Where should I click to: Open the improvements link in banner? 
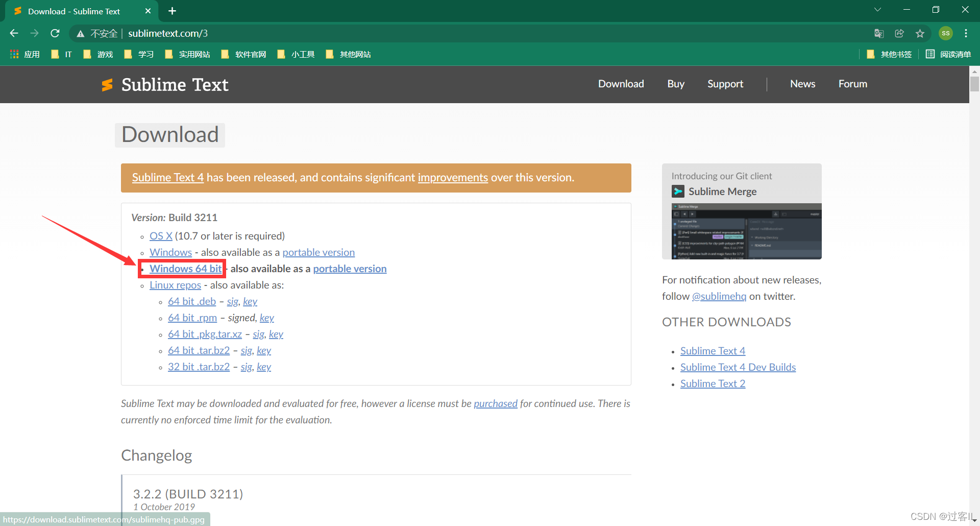453,177
